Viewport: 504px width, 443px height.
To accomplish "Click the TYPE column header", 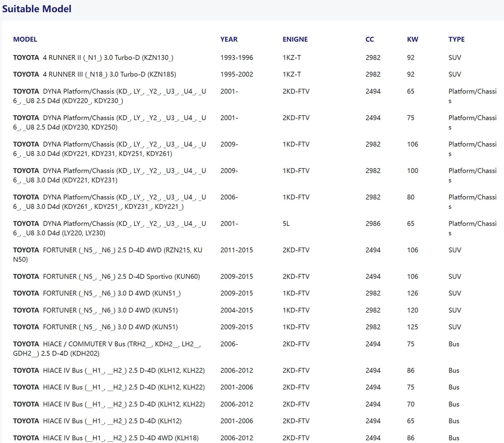I will click(456, 39).
